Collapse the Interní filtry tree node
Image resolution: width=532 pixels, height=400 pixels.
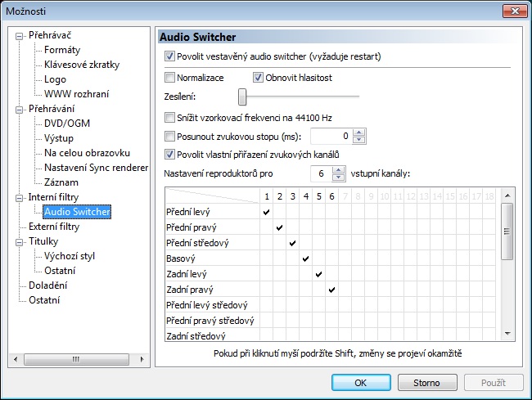[20, 198]
